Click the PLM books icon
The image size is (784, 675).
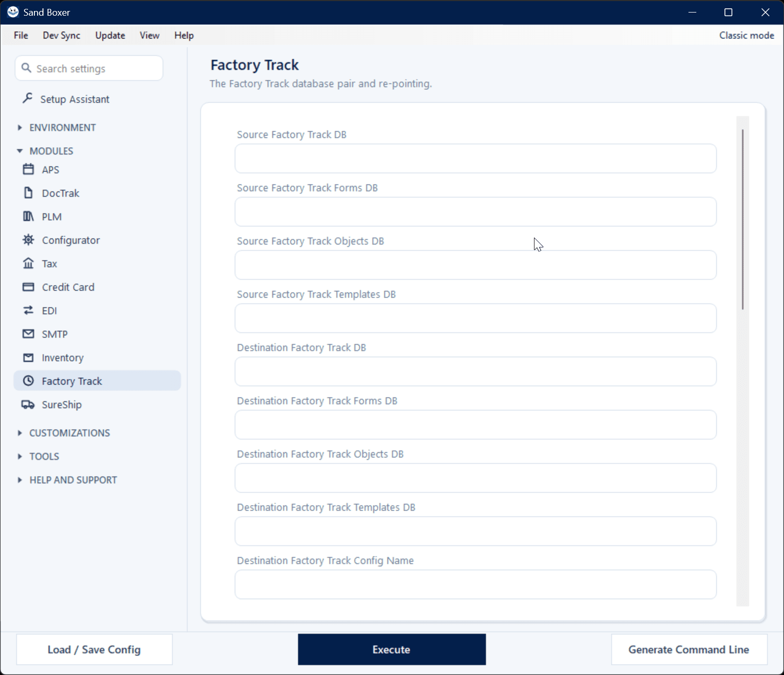(x=28, y=216)
